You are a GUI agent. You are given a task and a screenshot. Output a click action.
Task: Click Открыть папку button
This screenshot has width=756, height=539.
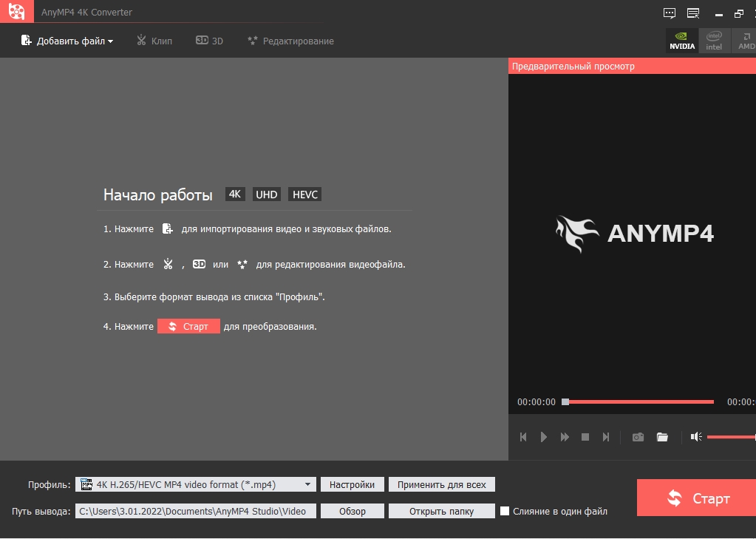[442, 511]
